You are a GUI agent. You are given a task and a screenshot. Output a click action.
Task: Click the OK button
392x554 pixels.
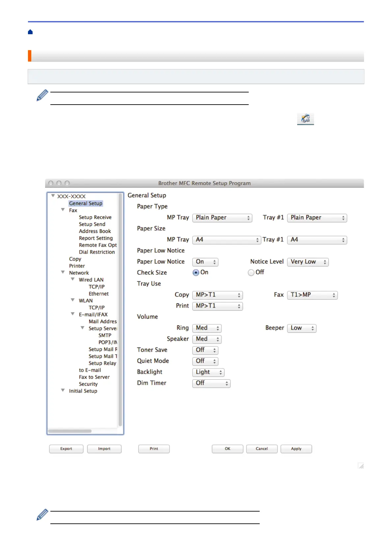click(x=227, y=449)
